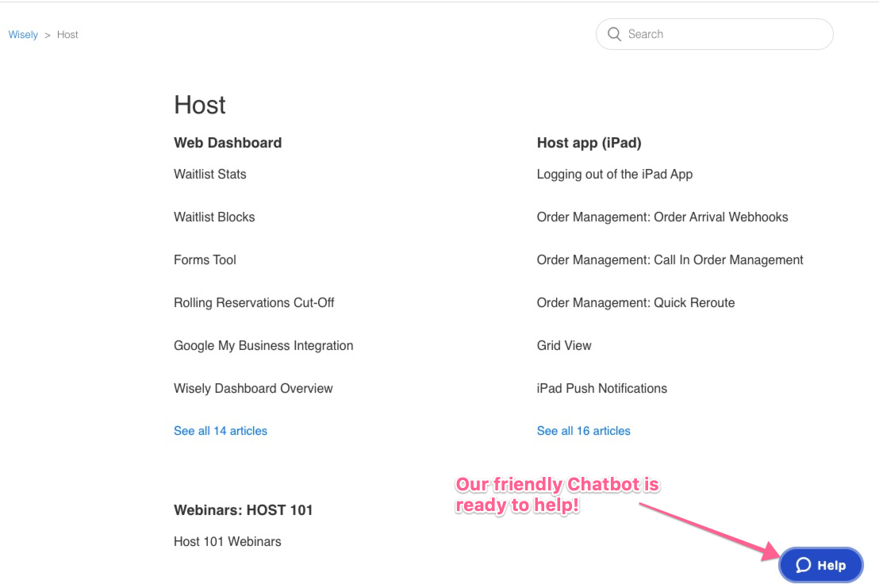Open Google My Business Integration article
The image size is (879, 588).
click(x=263, y=346)
